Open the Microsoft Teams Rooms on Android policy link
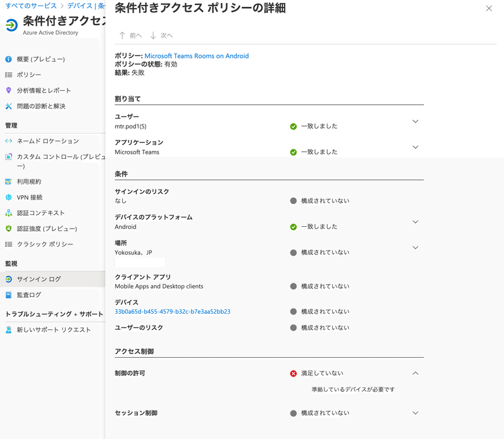The height and width of the screenshot is (439, 504). [197, 56]
